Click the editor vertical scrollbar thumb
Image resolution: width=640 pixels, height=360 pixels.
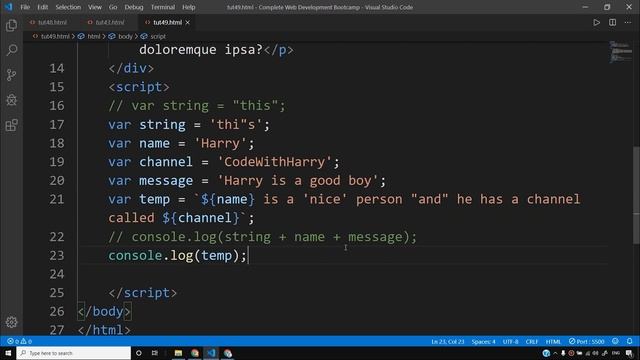[636, 196]
